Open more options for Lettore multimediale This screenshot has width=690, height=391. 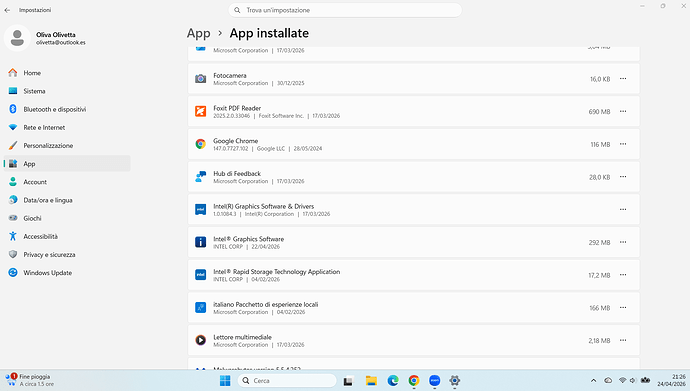click(x=623, y=340)
